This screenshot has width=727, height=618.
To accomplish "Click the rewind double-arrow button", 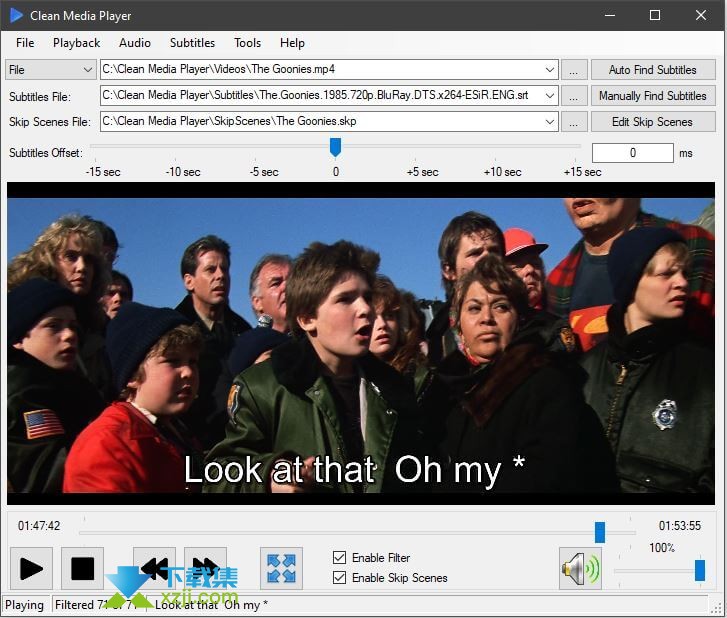I will click(x=154, y=568).
